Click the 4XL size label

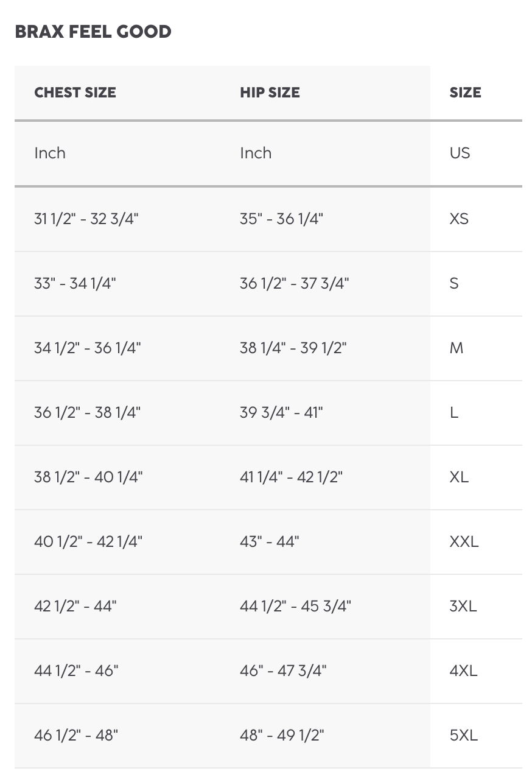click(463, 671)
